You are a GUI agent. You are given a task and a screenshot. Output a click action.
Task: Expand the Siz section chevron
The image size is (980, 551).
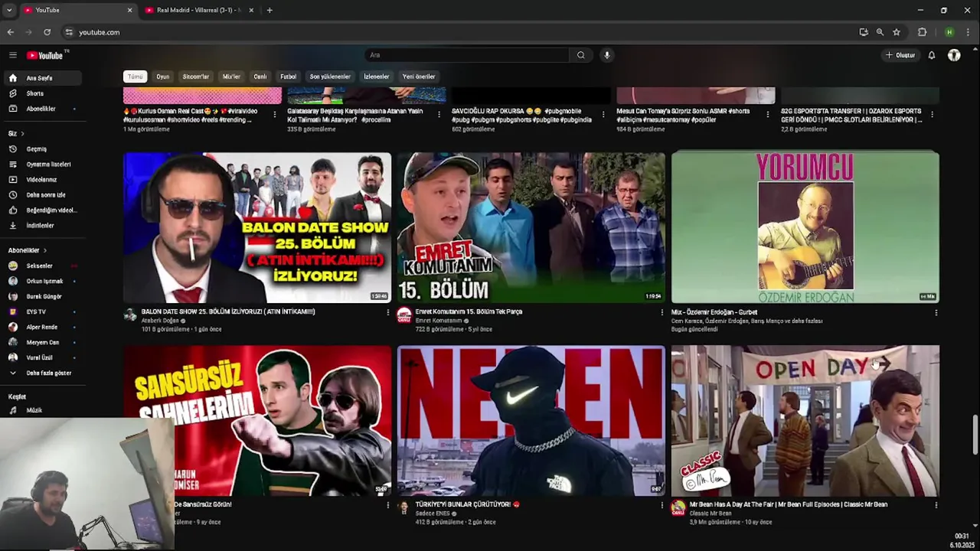coord(22,134)
